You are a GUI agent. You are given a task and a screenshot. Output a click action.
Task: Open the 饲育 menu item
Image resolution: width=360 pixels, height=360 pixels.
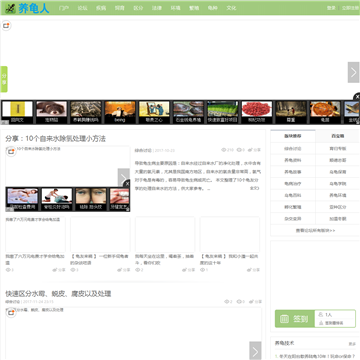pos(119,8)
